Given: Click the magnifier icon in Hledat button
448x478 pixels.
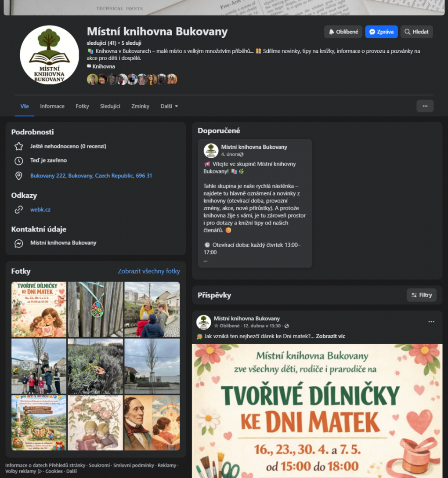Looking at the screenshot, I should click(407, 32).
